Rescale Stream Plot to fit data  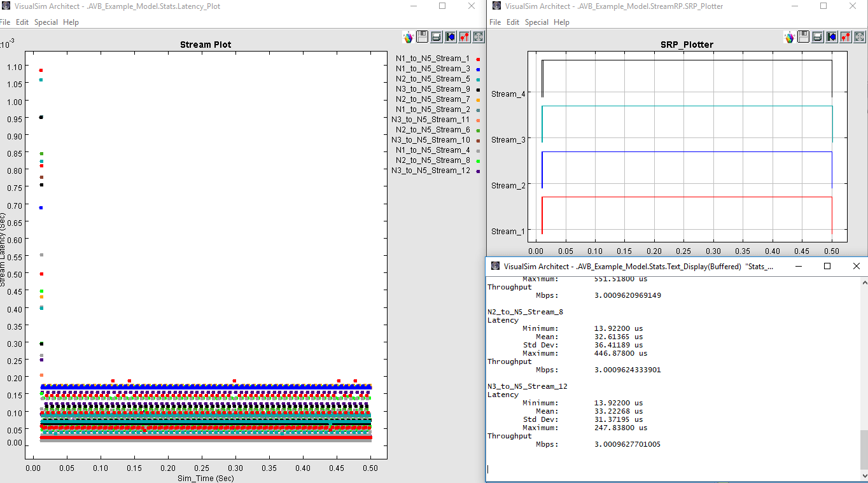(479, 37)
